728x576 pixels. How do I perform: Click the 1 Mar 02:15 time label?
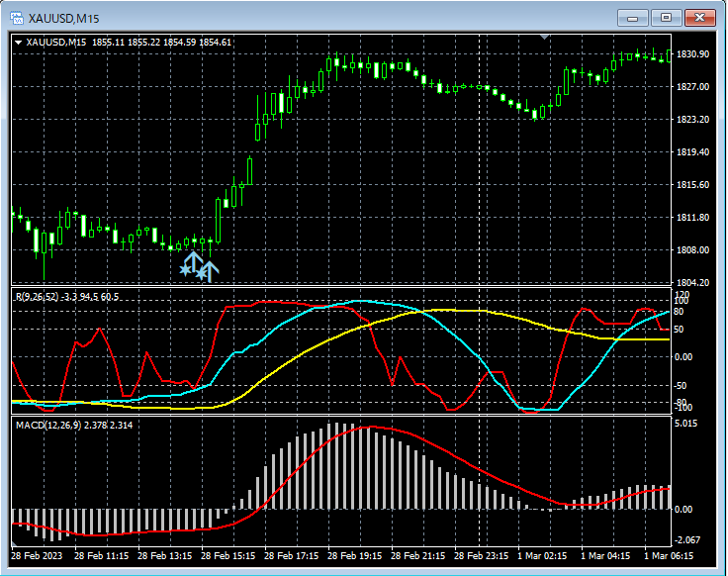pos(543,556)
